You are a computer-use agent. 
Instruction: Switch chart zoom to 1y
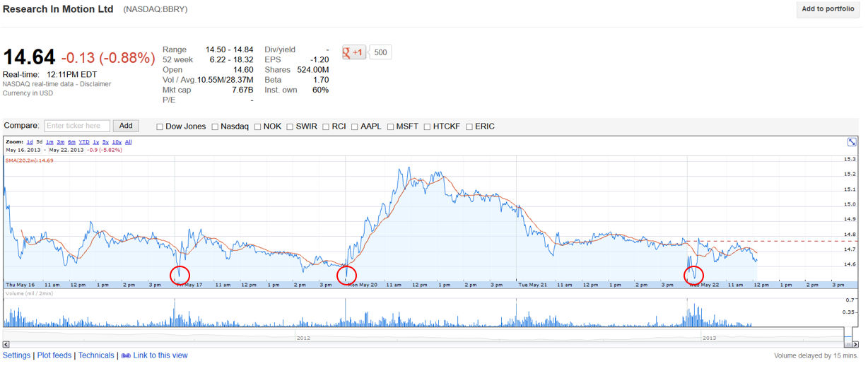pyautogui.click(x=95, y=142)
